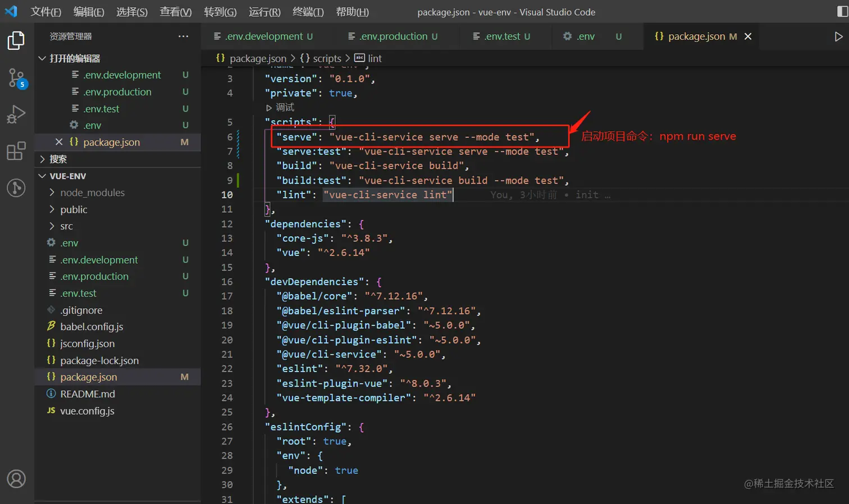The height and width of the screenshot is (504, 849).
Task: Run file with the play button
Action: coord(838,36)
